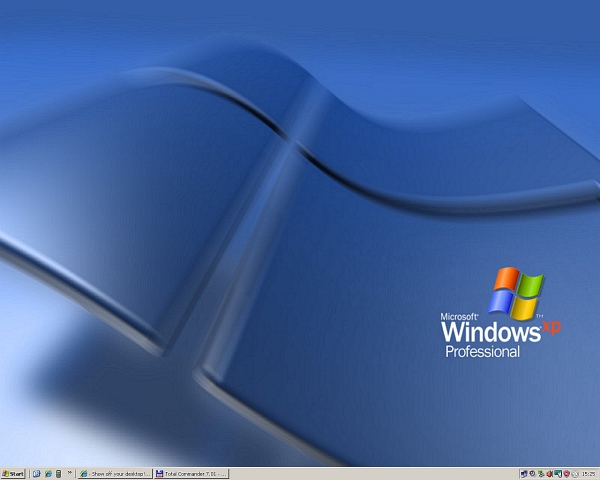Switch to Total Commander taskbar button
This screenshot has width=600, height=480.
coord(190,473)
